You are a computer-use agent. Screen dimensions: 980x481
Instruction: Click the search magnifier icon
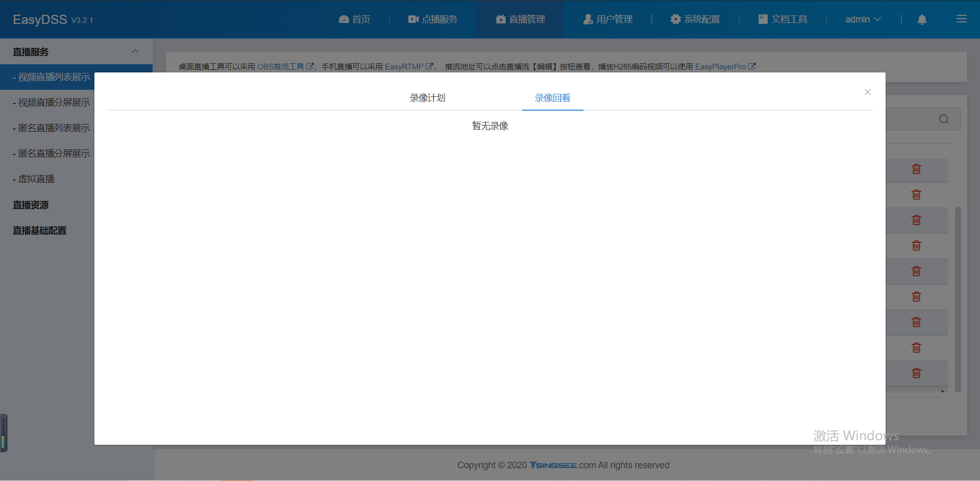(x=944, y=119)
